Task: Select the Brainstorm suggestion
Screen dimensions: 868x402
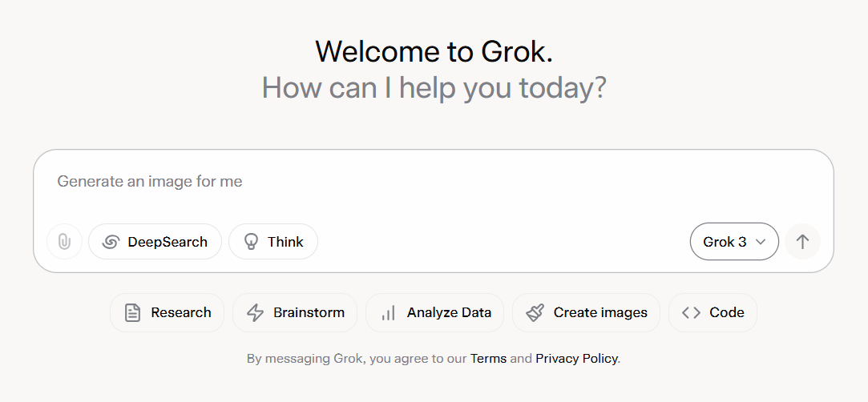Action: [295, 313]
